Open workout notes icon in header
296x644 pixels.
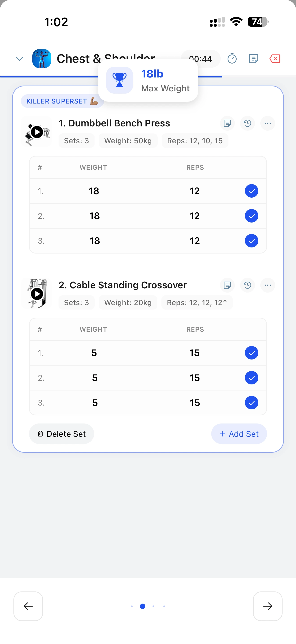(253, 59)
